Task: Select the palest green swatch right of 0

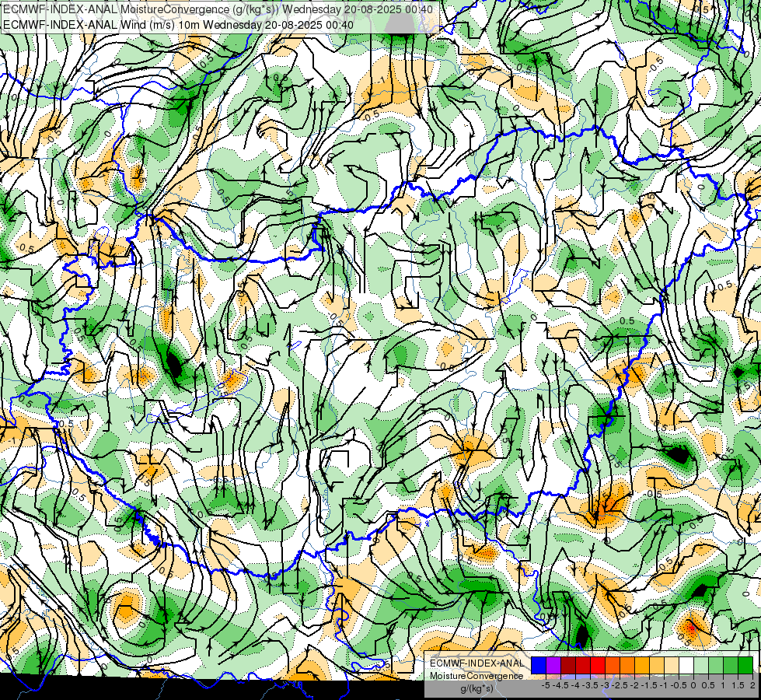Action: click(701, 665)
